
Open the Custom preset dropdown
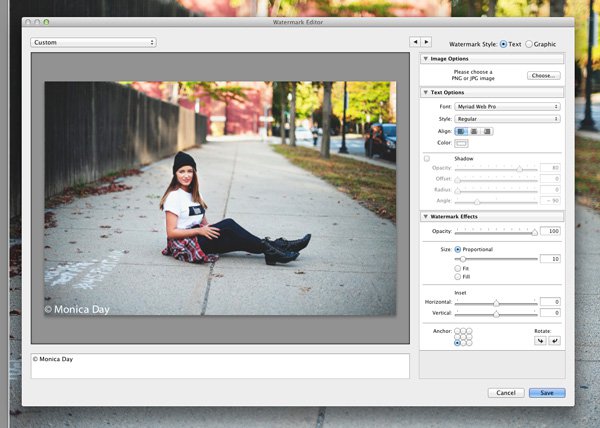click(x=93, y=43)
